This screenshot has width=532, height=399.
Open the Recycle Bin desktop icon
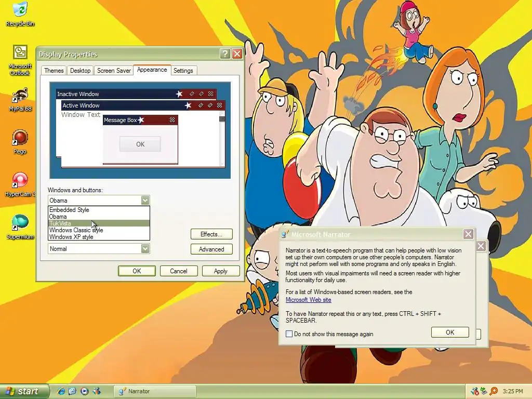pyautogui.click(x=20, y=14)
